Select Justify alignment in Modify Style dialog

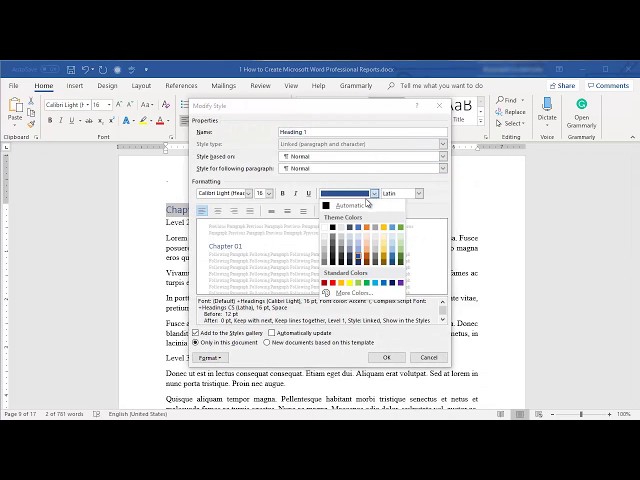pyautogui.click(x=250, y=211)
